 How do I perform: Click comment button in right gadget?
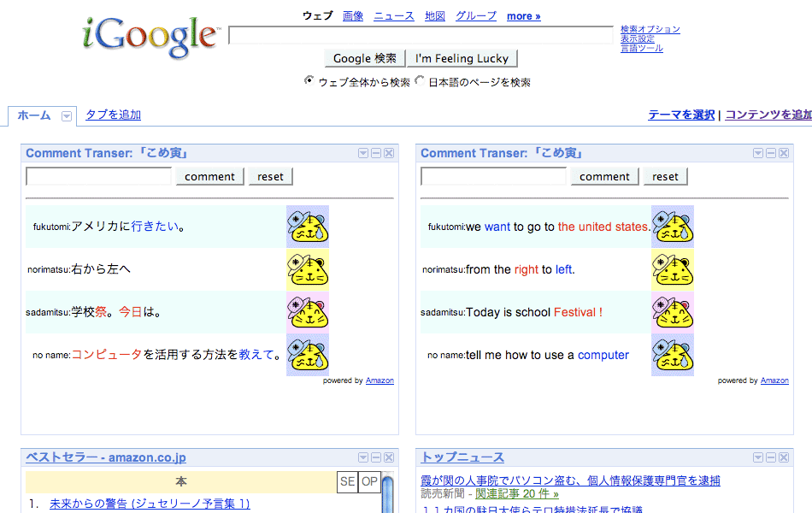604,176
